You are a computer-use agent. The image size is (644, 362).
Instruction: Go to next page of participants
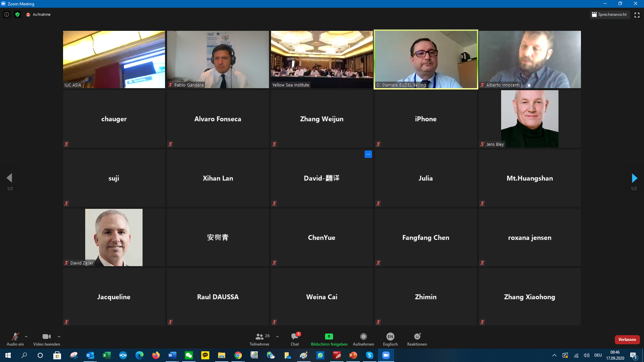coord(634,178)
